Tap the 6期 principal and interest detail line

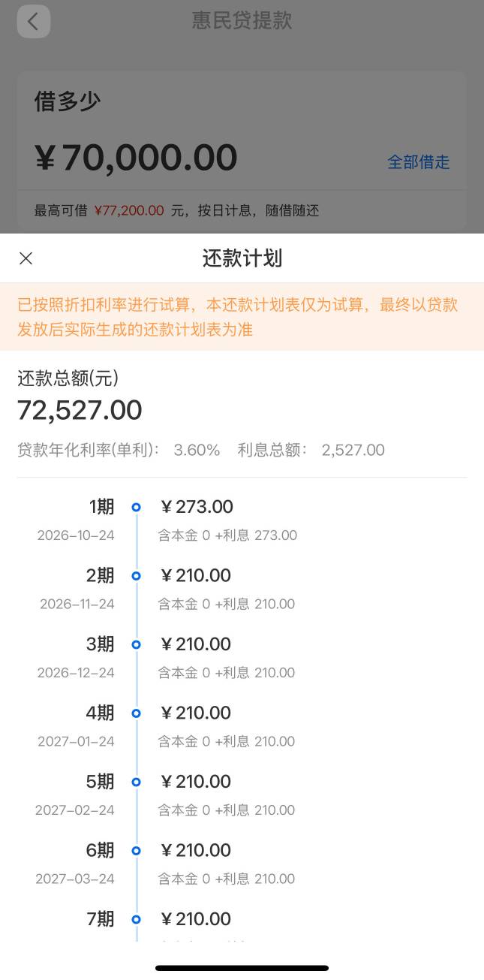(226, 879)
